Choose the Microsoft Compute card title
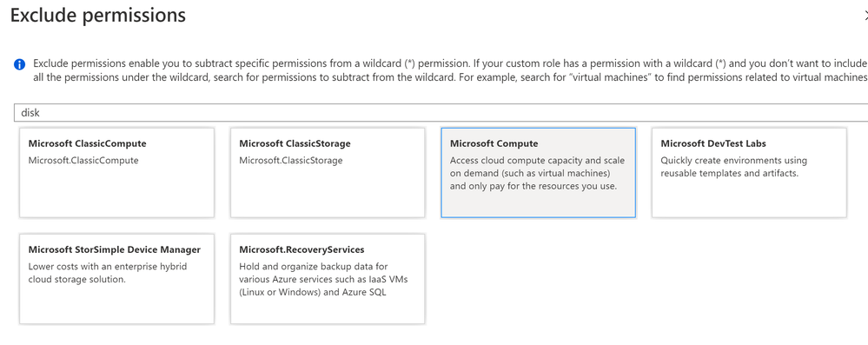The image size is (868, 345). 494,143
